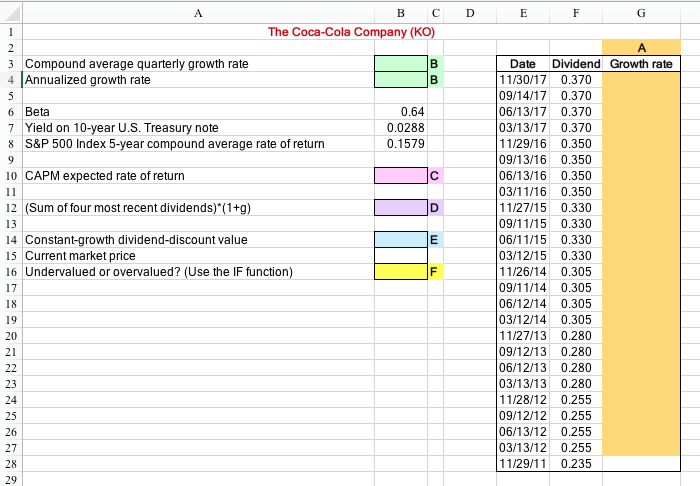The width and height of the screenshot is (700, 486).
Task: Click Beta value 0.64
Action: coord(412,112)
